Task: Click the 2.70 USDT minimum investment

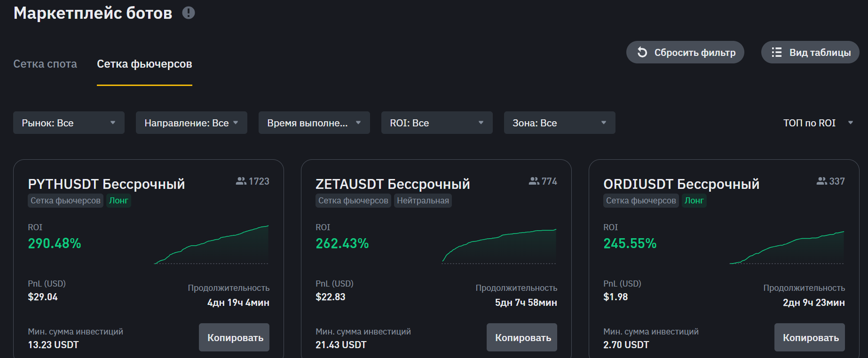Action: [x=626, y=345]
